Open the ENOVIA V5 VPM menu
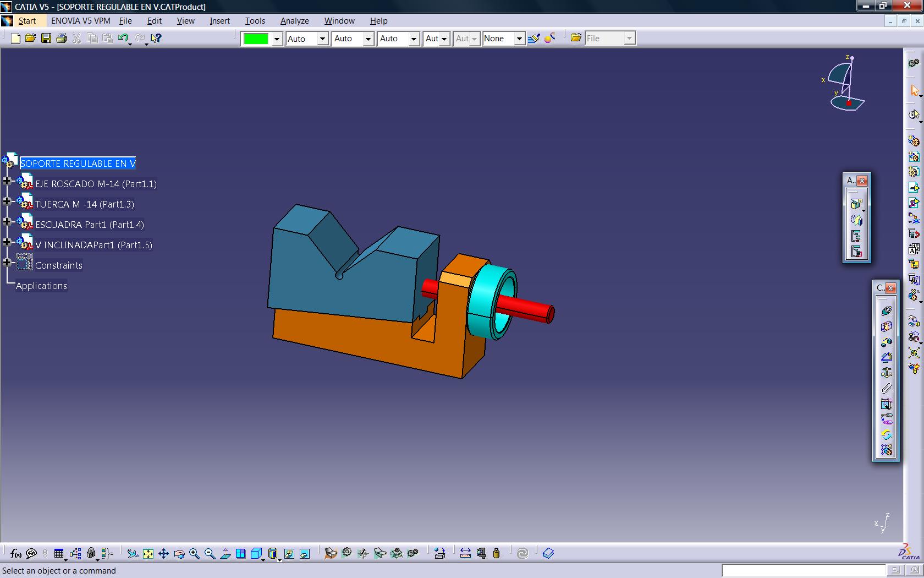This screenshot has height=578, width=924. tap(81, 21)
